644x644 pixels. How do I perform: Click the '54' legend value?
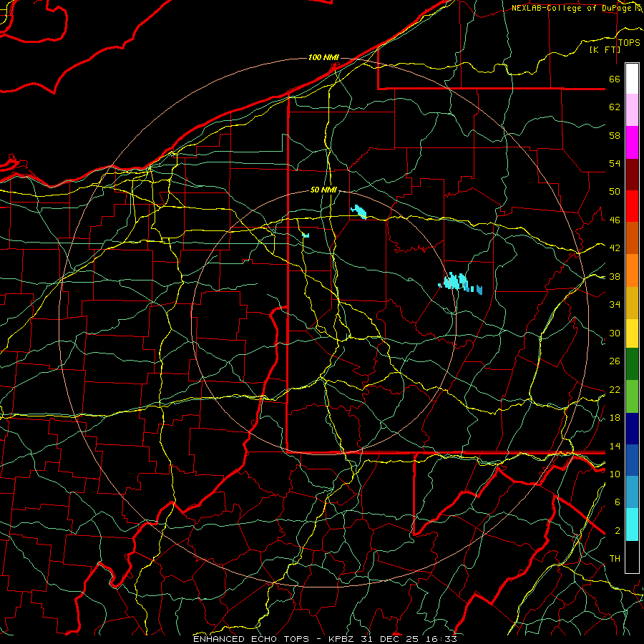pos(615,163)
